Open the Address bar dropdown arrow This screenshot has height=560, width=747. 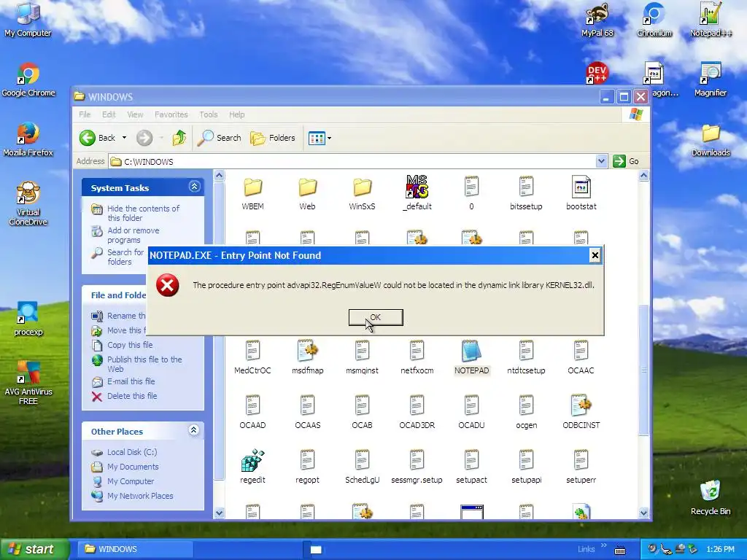tap(601, 161)
